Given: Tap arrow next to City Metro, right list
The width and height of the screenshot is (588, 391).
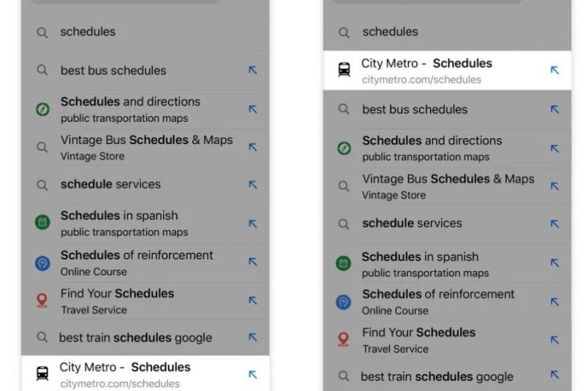Looking at the screenshot, I should (x=555, y=71).
